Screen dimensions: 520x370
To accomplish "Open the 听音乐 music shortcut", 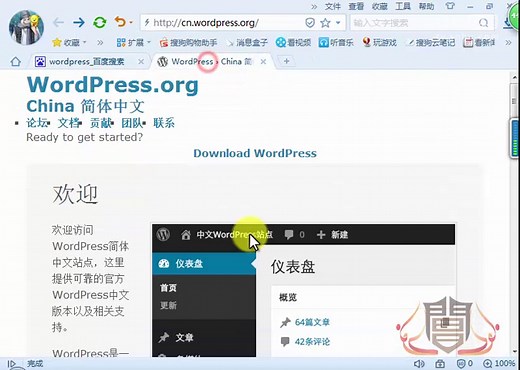I will point(336,42).
